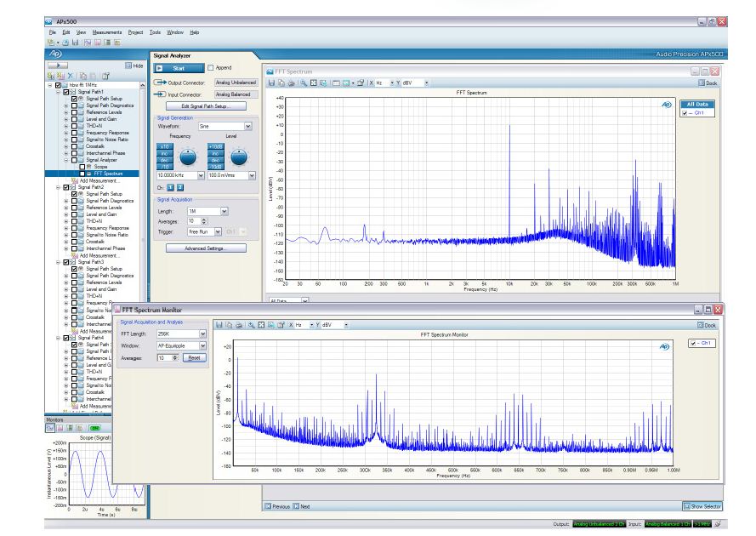Click the green ON indicator in Monitors panel
Screen dimensions: 756x536
pyautogui.click(x=94, y=428)
